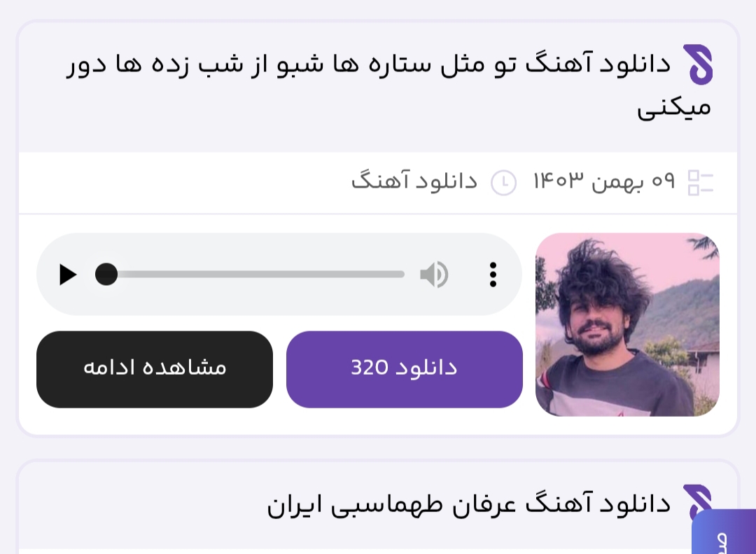The image size is (756, 554).
Task: Jump to the end of the audio progress bar
Action: pos(402,275)
